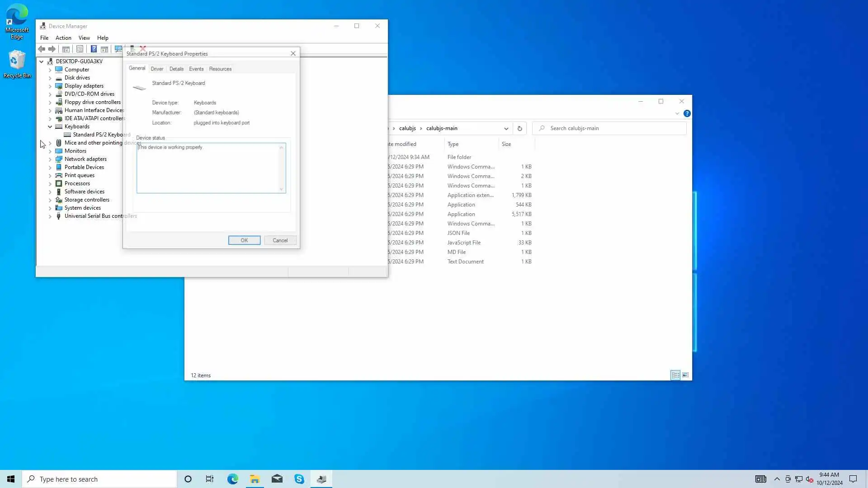
Task: Open the Mail app from the taskbar
Action: click(x=277, y=479)
